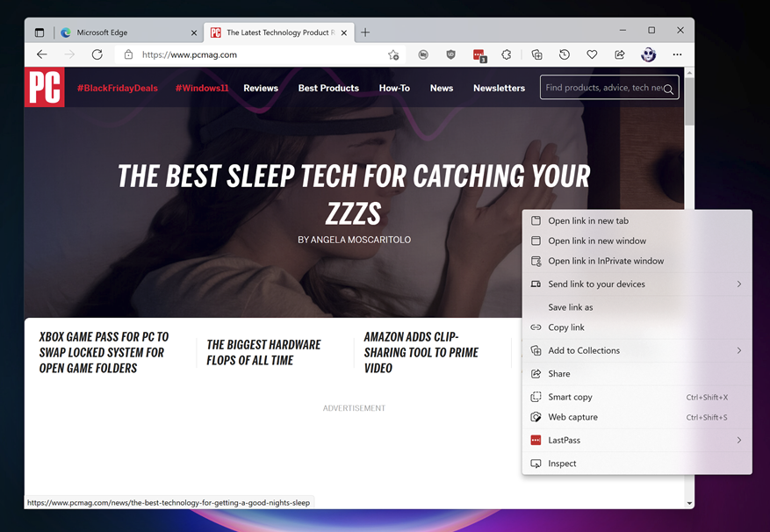Screen dimensions: 770x532
Task: Choose Inspect from context menu
Action: 637,464
